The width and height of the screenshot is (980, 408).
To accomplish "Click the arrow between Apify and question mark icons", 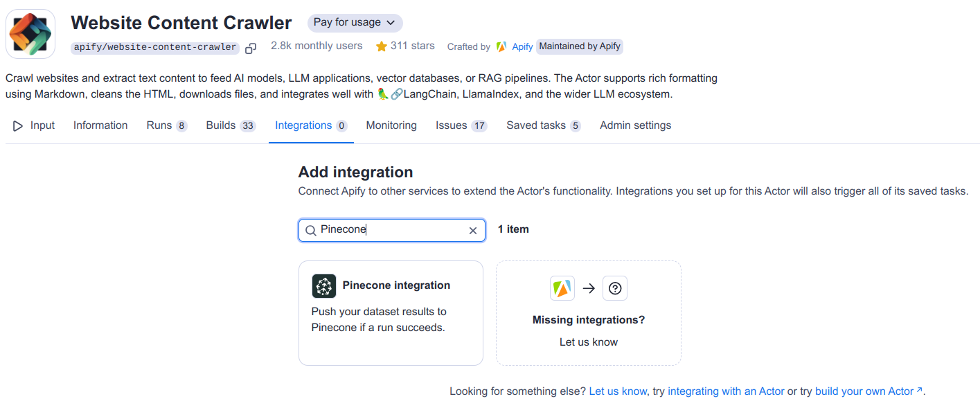I will (x=589, y=287).
